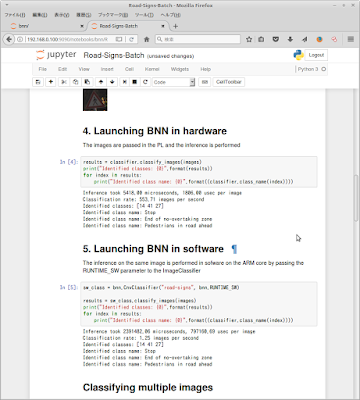Click the URL address bar
The height and width of the screenshot is (400, 360).
(67, 39)
